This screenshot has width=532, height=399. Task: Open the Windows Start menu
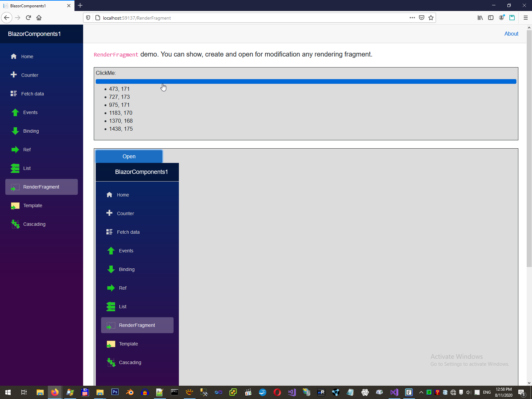8,392
